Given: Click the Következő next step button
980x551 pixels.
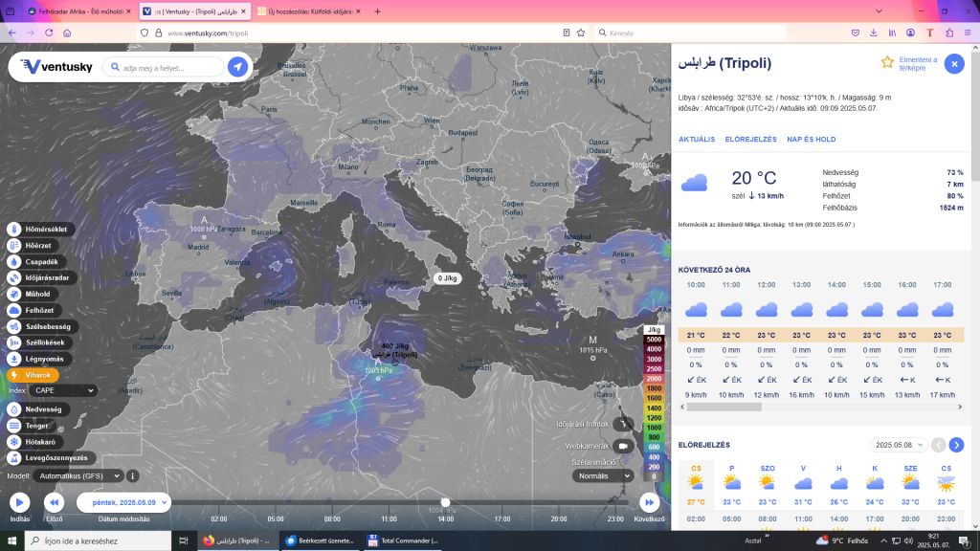Looking at the screenshot, I should click(650, 502).
